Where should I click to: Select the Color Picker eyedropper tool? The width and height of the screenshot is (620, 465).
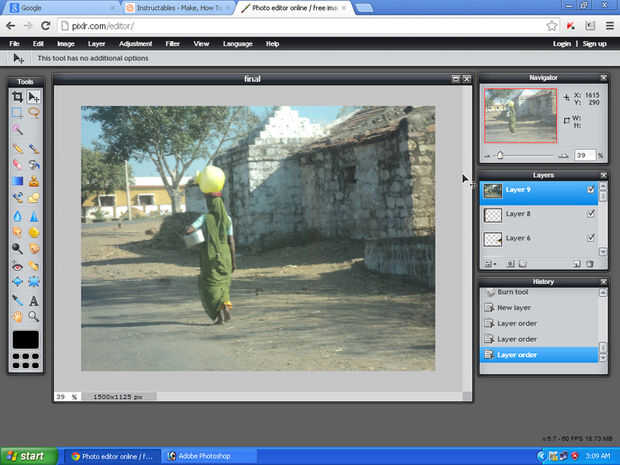(x=17, y=301)
